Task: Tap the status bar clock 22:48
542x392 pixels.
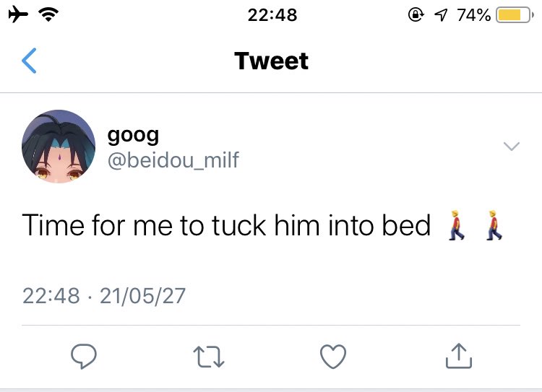Action: coord(272,15)
